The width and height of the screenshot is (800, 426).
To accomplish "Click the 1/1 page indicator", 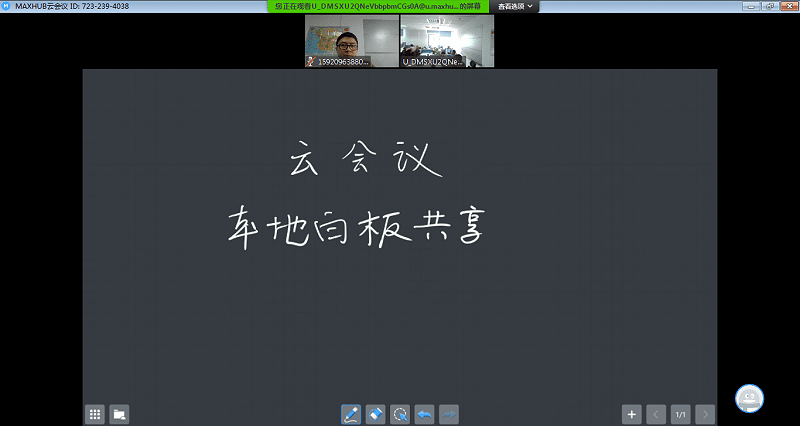I will [681, 414].
